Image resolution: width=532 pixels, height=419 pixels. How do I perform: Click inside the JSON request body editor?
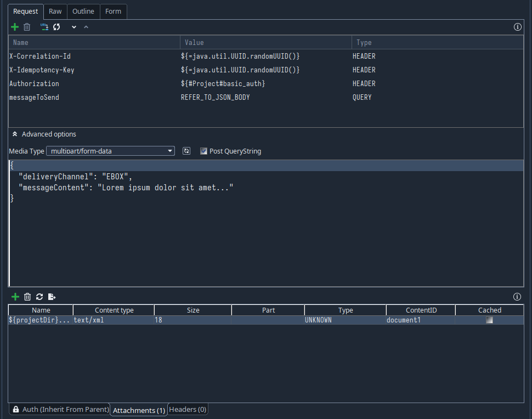263,236
